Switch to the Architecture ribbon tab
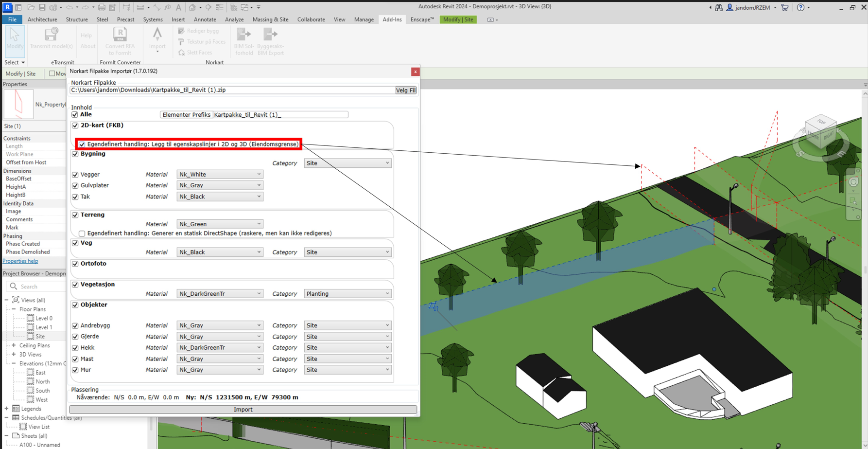This screenshot has height=449, width=868. (x=42, y=19)
